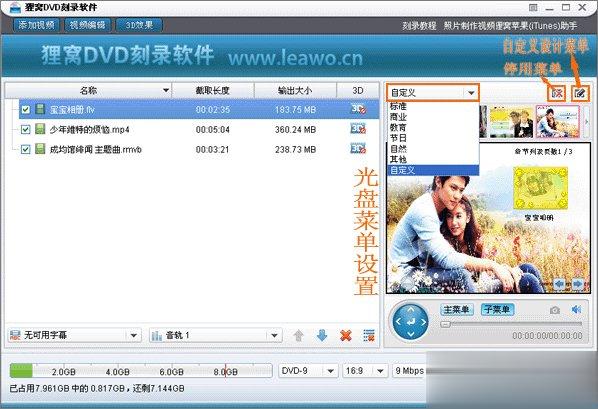This screenshot has height=409, width=598.
Task: Uncheck the 成均馆绯闻 主题曲.rmvb file
Action: pos(26,149)
